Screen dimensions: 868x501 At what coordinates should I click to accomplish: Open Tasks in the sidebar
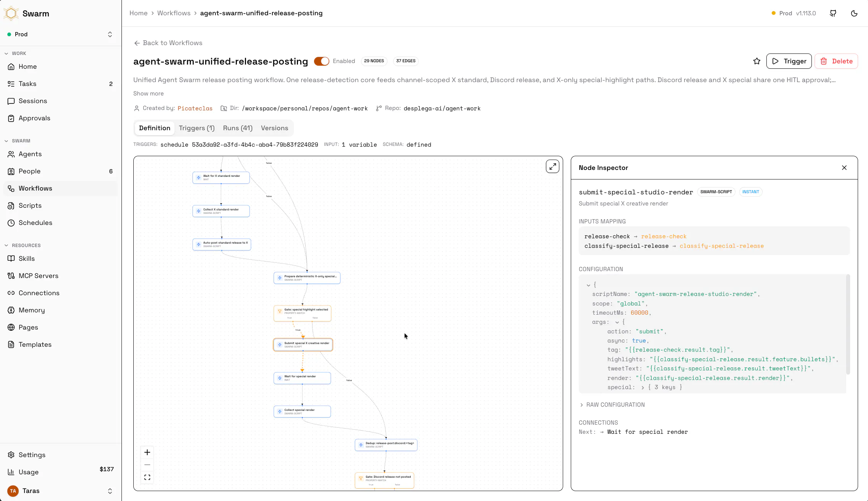(60, 84)
